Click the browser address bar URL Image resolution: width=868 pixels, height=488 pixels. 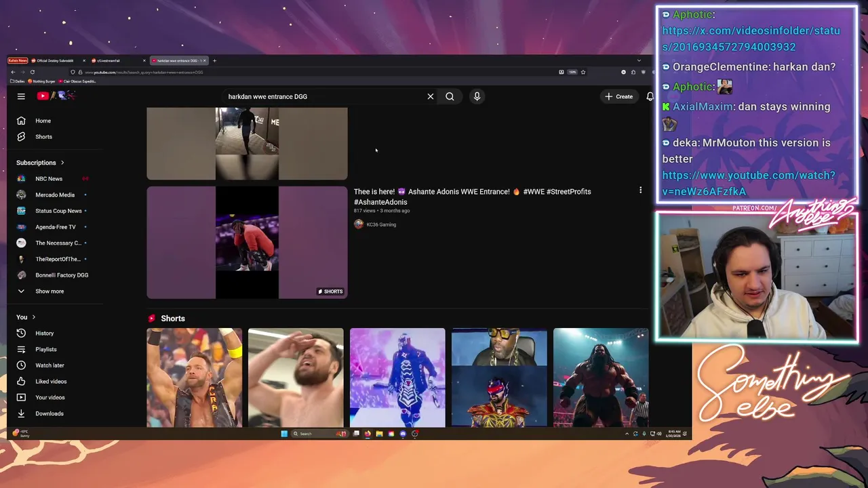pos(144,72)
